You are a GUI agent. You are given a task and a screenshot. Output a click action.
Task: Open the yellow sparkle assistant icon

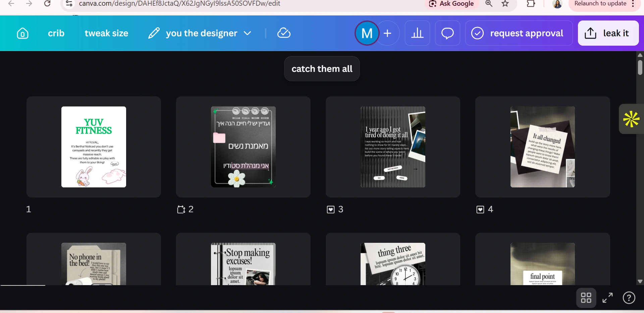pyautogui.click(x=631, y=119)
